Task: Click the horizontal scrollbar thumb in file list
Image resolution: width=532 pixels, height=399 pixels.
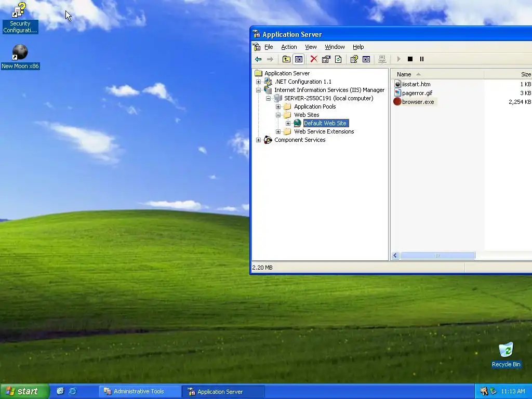Action: coord(437,256)
